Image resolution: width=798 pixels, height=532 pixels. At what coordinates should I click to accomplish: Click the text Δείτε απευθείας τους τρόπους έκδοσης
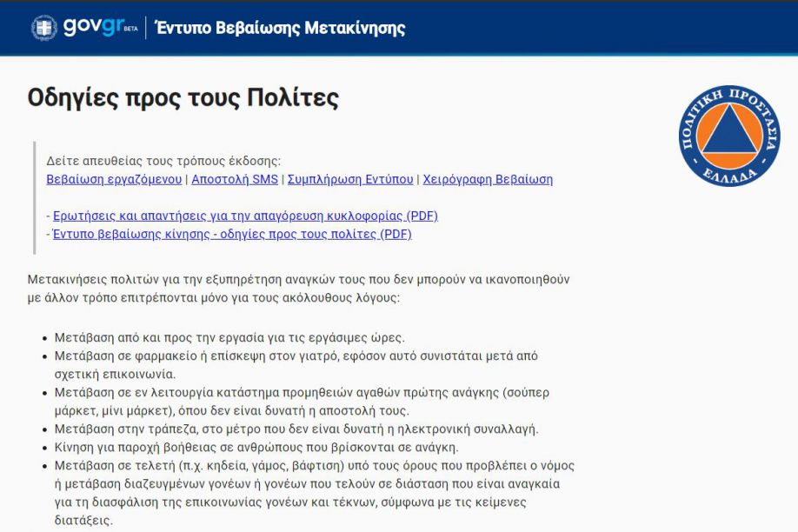[163, 161]
